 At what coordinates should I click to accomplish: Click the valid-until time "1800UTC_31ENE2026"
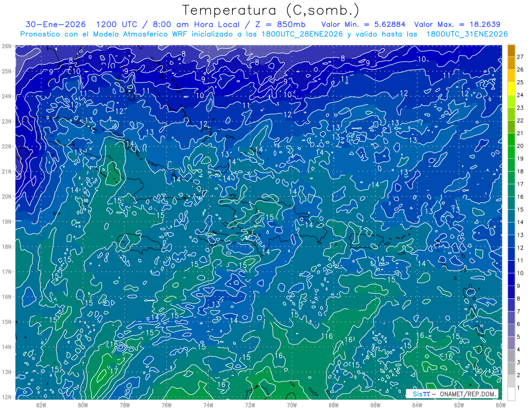(467, 34)
